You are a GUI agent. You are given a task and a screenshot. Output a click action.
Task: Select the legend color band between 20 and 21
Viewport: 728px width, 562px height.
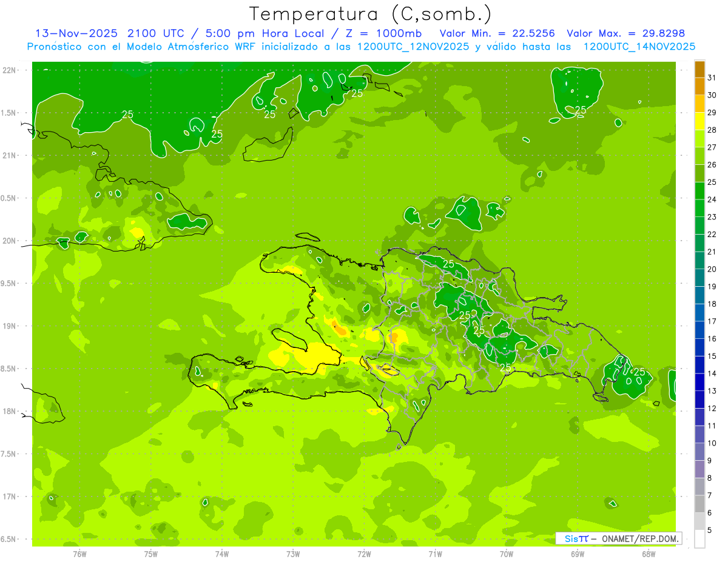(699, 261)
